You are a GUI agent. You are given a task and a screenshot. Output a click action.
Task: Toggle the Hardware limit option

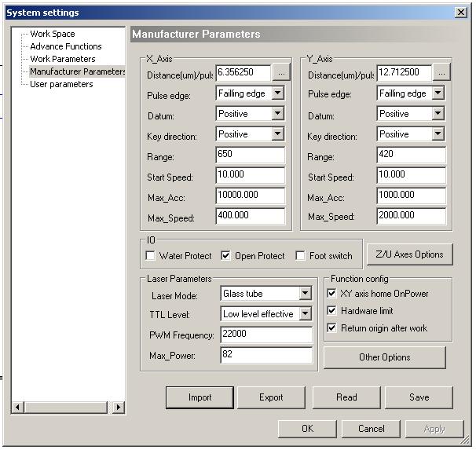point(331,311)
